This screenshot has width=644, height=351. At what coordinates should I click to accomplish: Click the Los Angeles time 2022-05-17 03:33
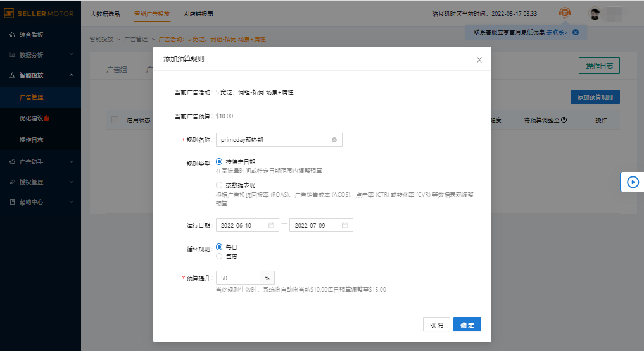514,14
